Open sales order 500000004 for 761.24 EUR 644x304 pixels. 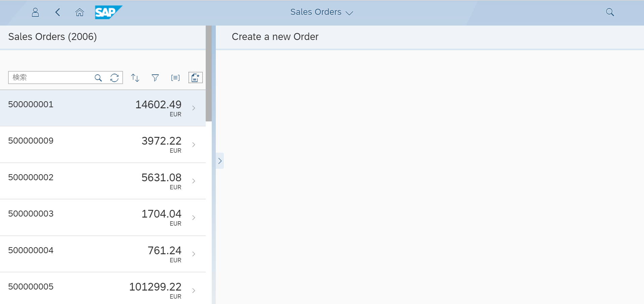coord(103,254)
